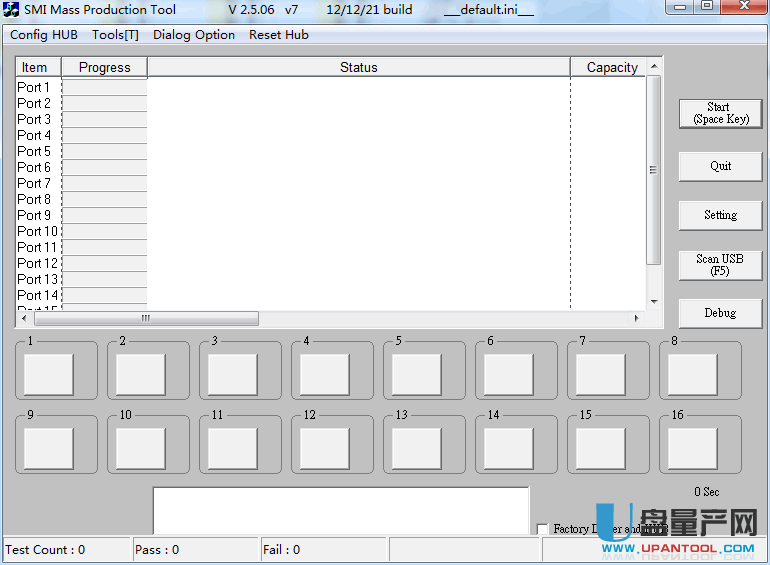The height and width of the screenshot is (565, 770).
Task: Click the Scan USB (F5) button
Action: 720,265
